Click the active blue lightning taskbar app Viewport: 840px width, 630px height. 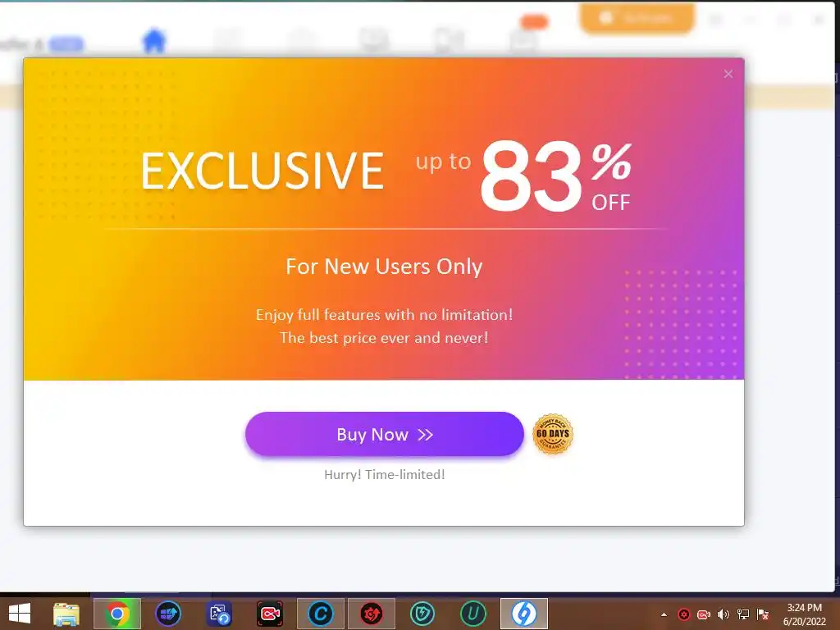click(524, 614)
